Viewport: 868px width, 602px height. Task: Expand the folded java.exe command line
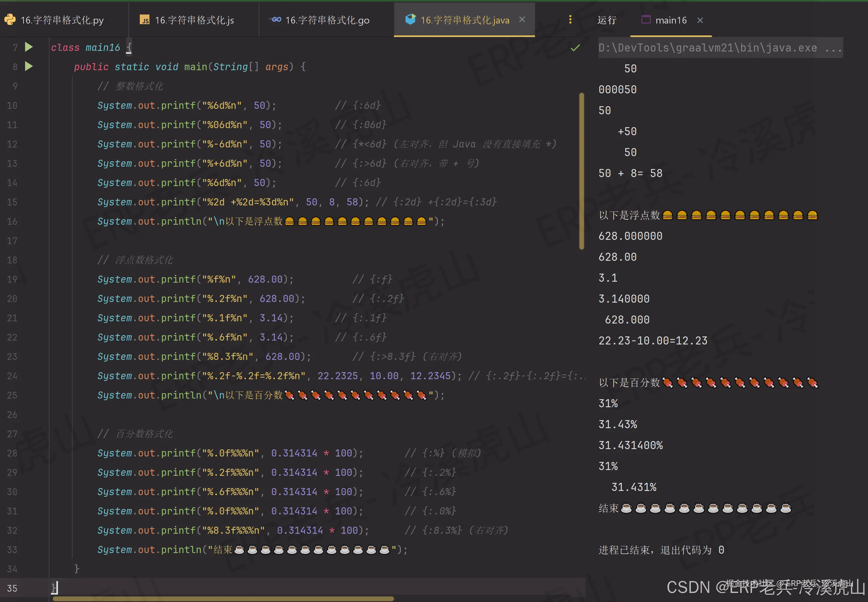(833, 48)
